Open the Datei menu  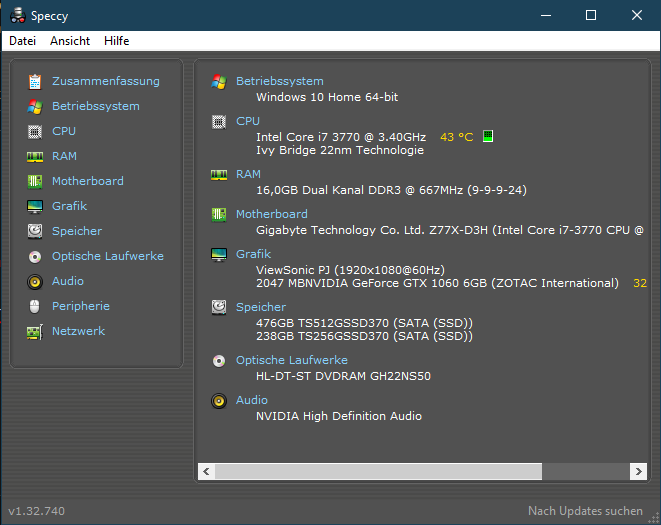[x=22, y=41]
